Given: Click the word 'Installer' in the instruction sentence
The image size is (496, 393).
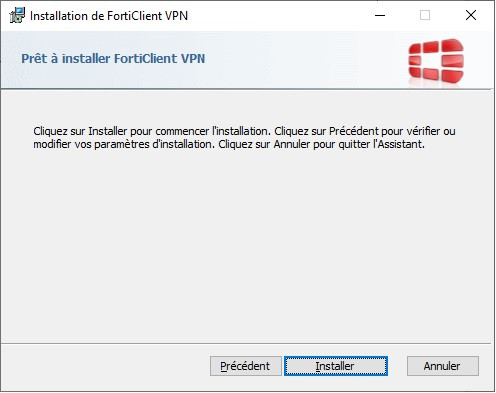Looking at the screenshot, I should pyautogui.click(x=107, y=131).
